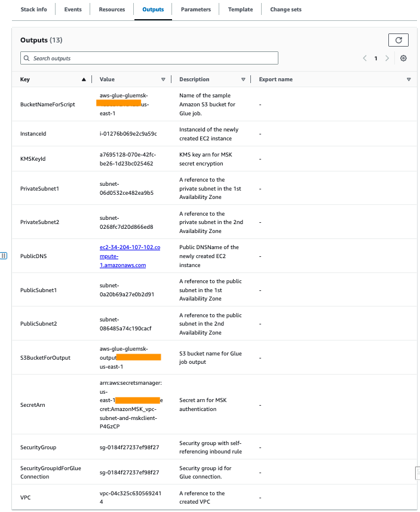Open the Description column filter dropdown

pyautogui.click(x=243, y=79)
